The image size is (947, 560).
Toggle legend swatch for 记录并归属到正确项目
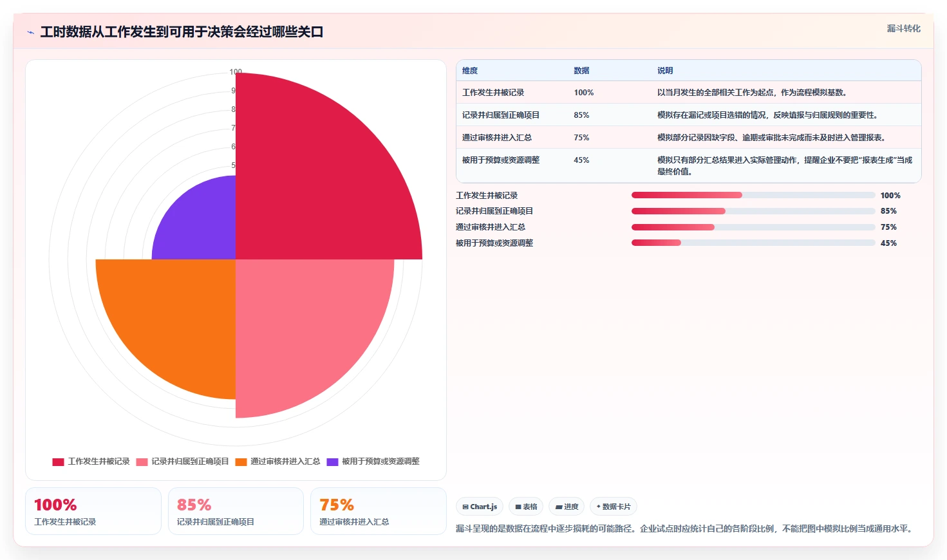pos(142,462)
